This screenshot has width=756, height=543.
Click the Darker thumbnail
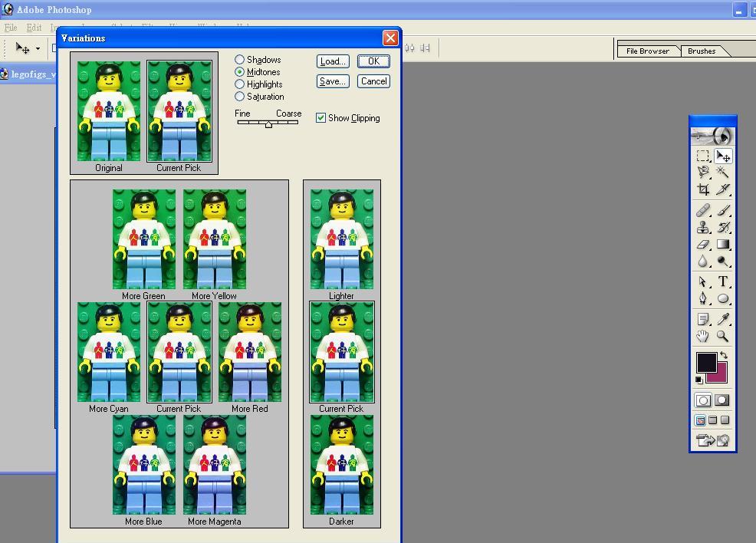click(x=342, y=465)
